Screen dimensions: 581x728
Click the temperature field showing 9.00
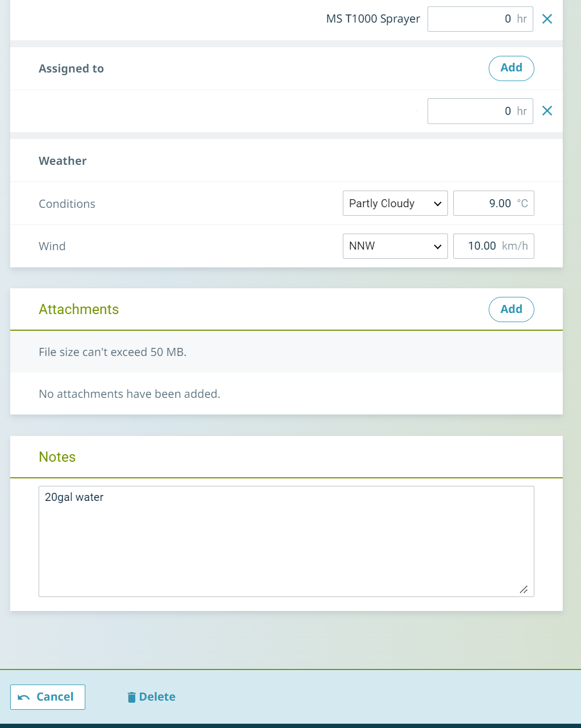(486, 203)
